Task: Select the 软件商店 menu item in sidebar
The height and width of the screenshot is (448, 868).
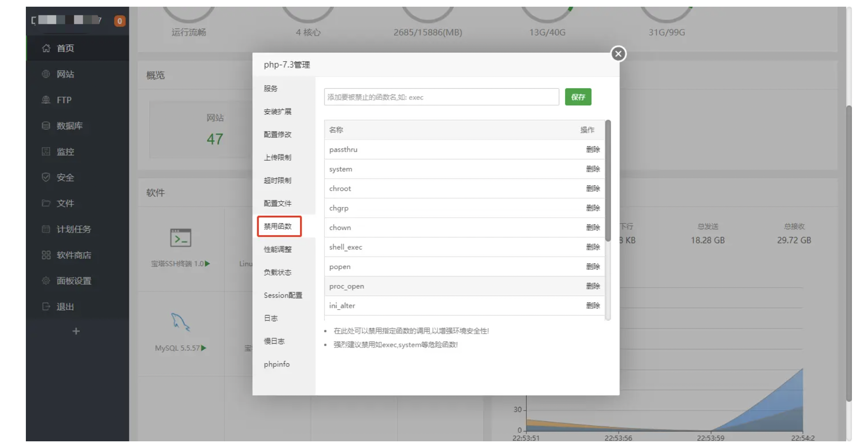Action: point(74,255)
